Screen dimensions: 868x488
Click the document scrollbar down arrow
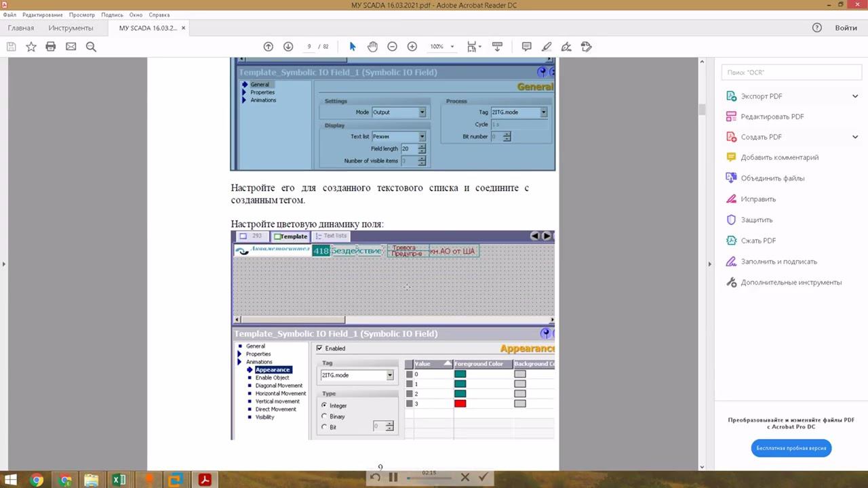[x=702, y=466]
